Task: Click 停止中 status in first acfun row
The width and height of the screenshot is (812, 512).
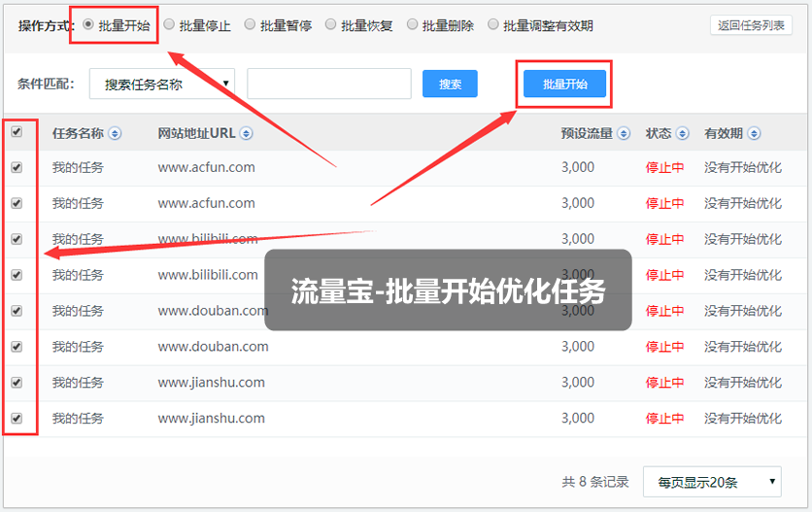Action: click(x=665, y=167)
